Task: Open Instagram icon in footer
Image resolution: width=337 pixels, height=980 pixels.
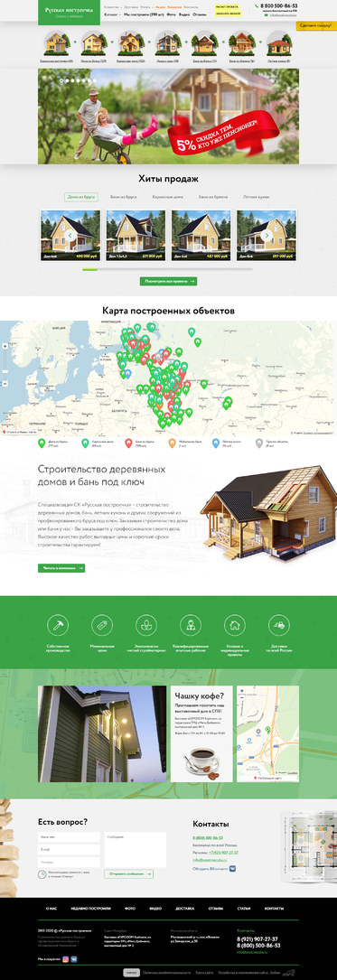Action: point(65,958)
